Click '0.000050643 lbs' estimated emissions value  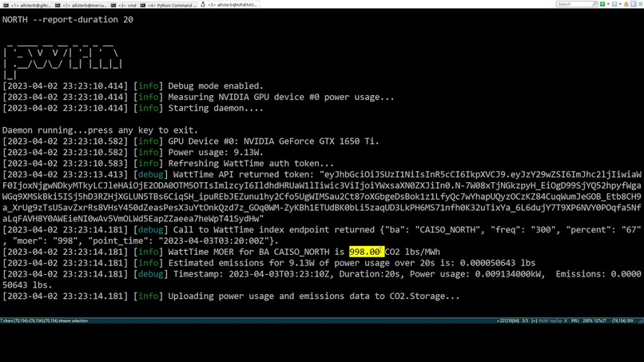(x=498, y=263)
